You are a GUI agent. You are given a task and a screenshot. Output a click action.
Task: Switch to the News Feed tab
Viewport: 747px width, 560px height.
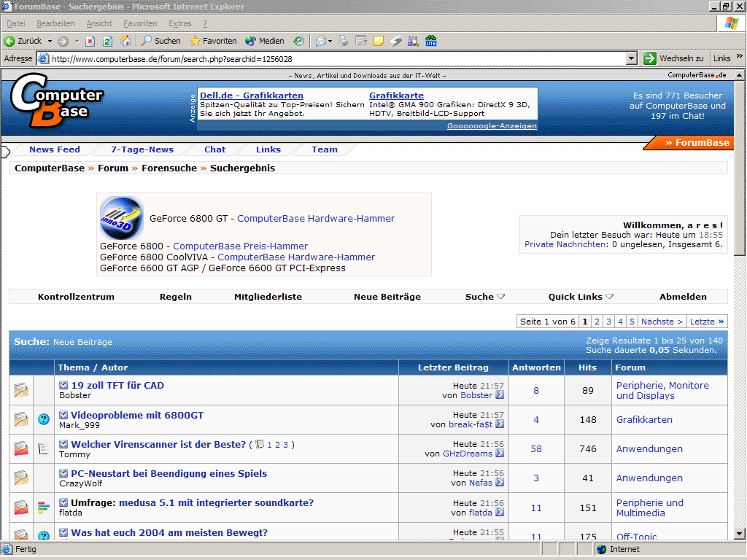tap(54, 149)
